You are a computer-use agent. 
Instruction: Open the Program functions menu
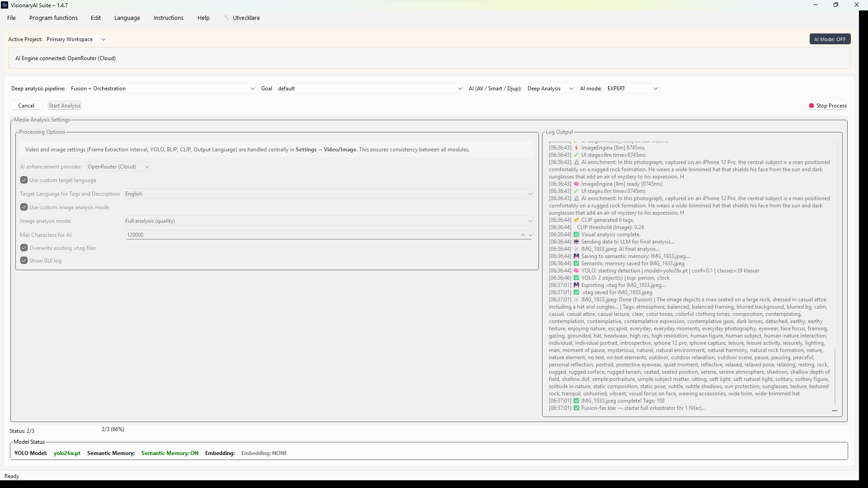(x=53, y=18)
